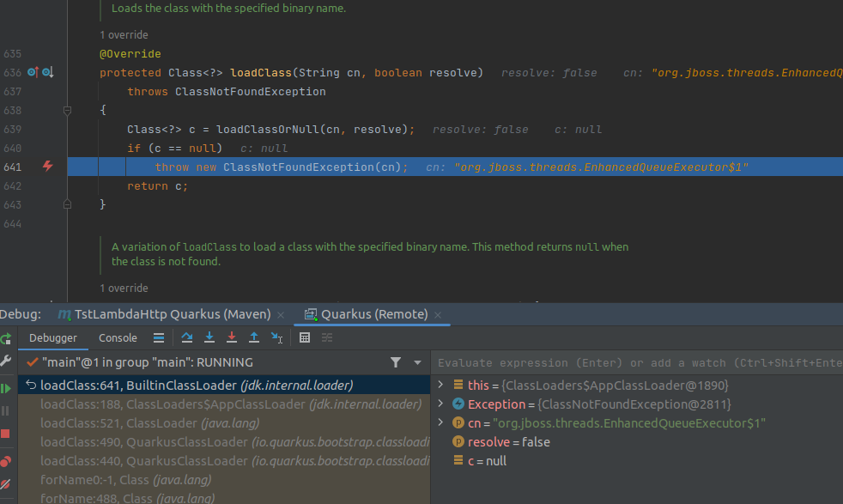Select frame loadClass:521, ClassLoader
The height and width of the screenshot is (504, 843).
pos(224,423)
